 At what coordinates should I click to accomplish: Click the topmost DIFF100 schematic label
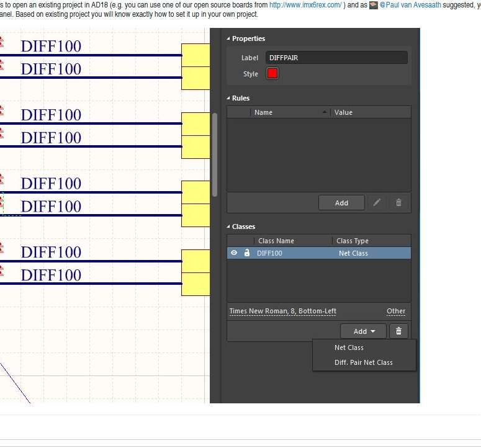51,47
